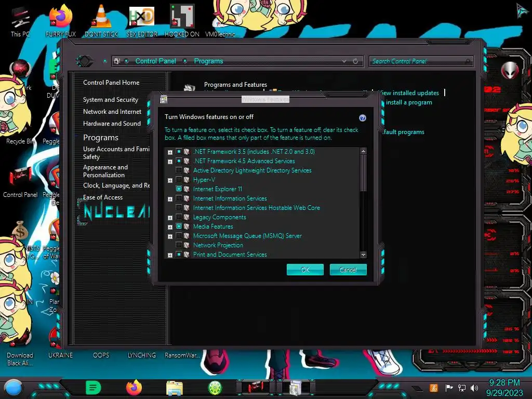Image resolution: width=532 pixels, height=399 pixels.
Task: Enable Active Directory Lightweight Directory Services
Action: [179, 170]
